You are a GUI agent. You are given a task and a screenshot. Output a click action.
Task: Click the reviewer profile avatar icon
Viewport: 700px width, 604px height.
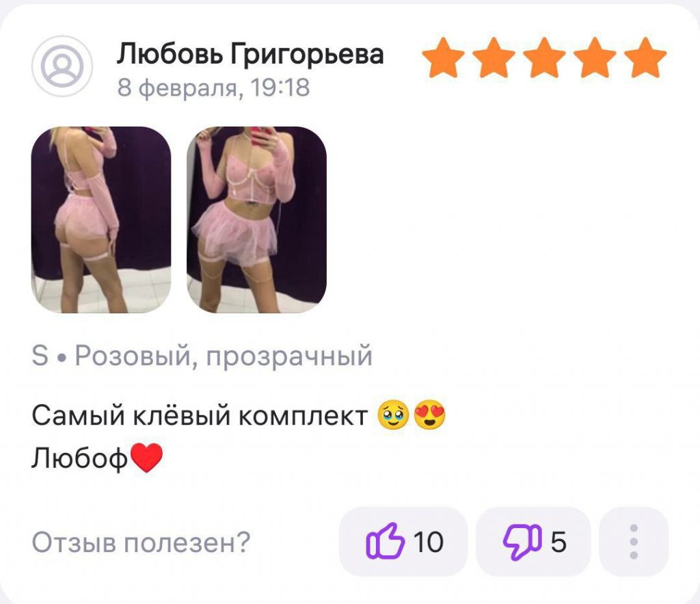click(x=62, y=66)
